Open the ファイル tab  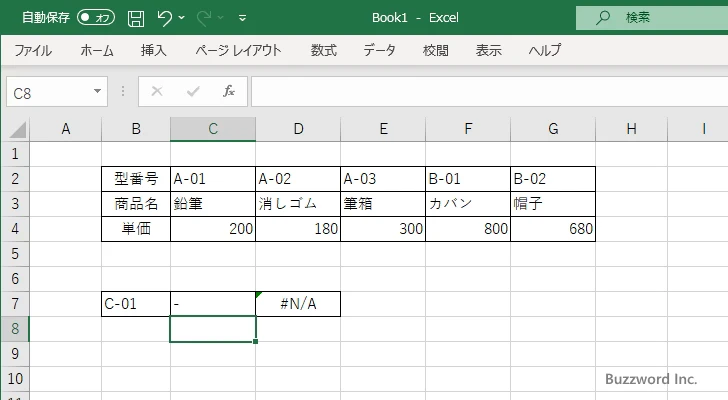coord(33,50)
